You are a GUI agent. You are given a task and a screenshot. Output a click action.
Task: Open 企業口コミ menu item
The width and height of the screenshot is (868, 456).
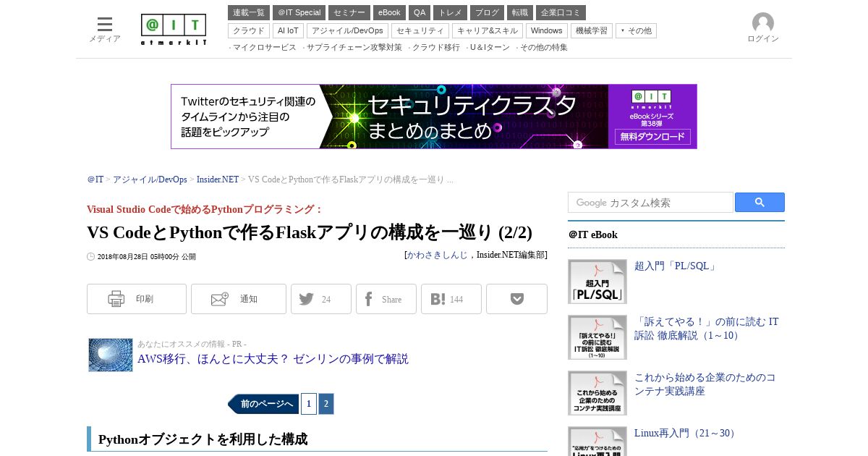pyautogui.click(x=561, y=12)
